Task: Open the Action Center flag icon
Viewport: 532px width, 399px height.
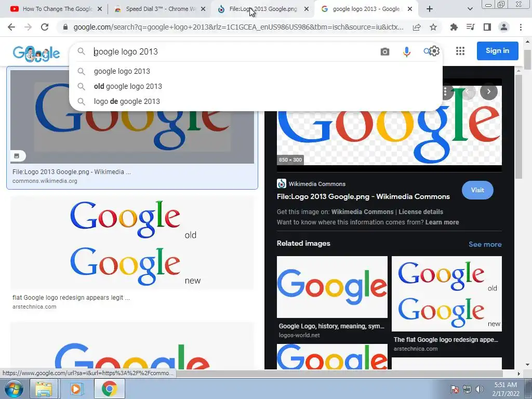Action: [x=454, y=389]
